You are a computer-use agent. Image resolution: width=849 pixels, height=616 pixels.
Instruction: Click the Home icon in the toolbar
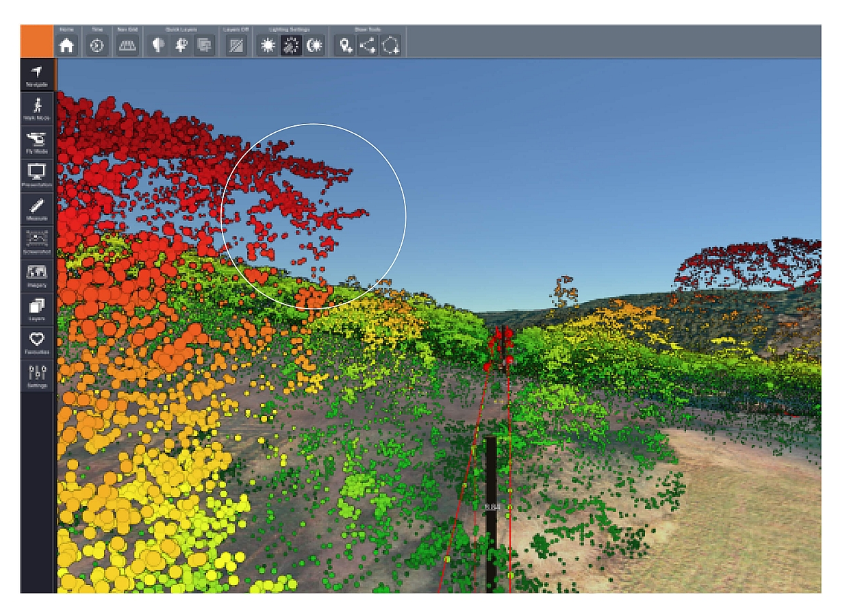pos(66,45)
